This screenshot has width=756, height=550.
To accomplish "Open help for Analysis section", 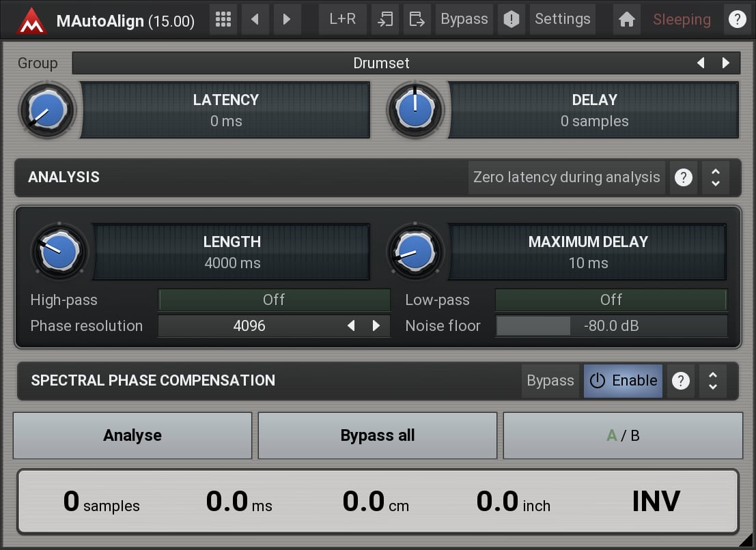I will (683, 177).
